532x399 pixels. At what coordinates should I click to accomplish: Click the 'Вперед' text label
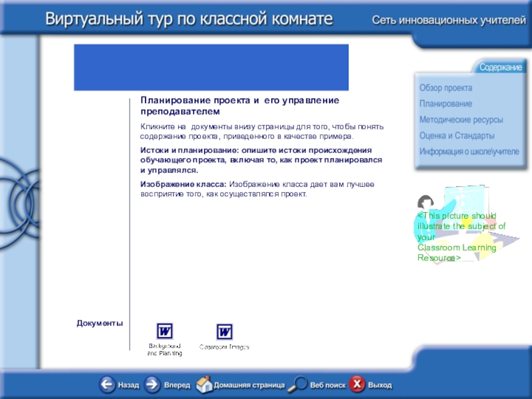(177, 385)
